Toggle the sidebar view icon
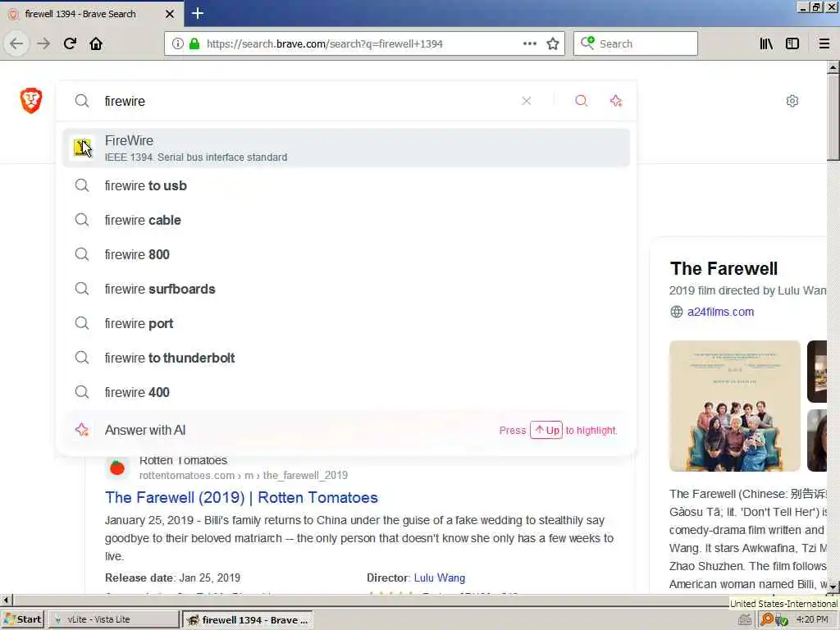Viewport: 840px width, 630px height. click(x=792, y=43)
